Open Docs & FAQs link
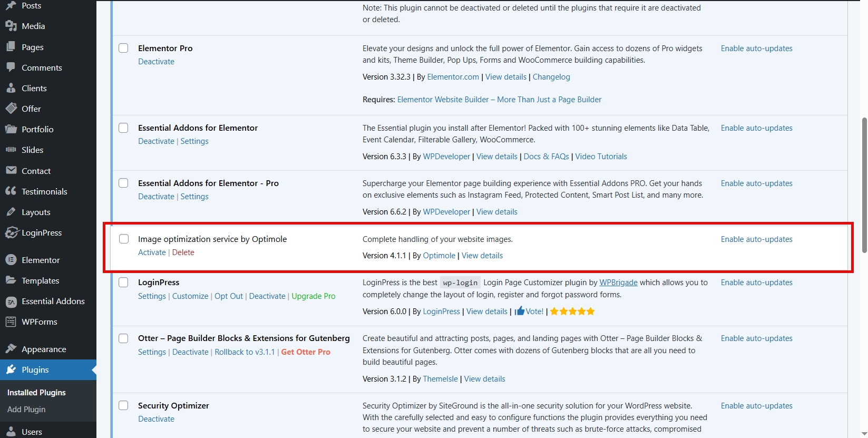 pyautogui.click(x=546, y=157)
